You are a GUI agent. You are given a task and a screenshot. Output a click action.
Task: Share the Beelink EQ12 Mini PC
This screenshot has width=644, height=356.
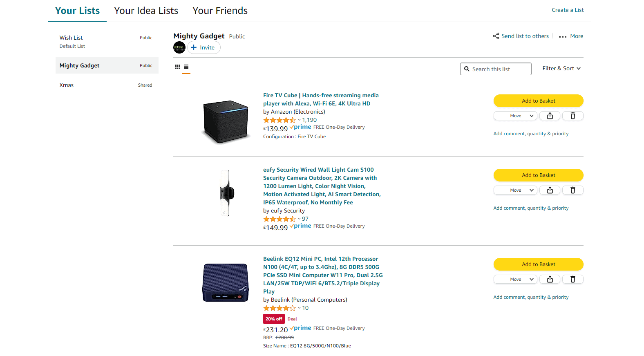coord(550,279)
